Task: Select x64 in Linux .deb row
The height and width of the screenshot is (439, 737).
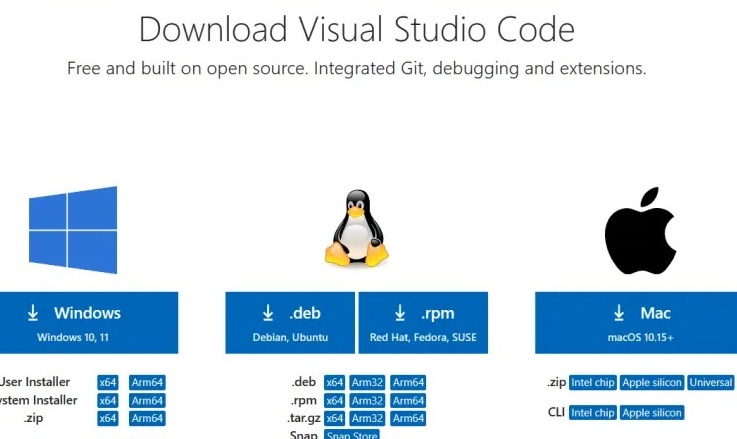Action: tap(334, 383)
